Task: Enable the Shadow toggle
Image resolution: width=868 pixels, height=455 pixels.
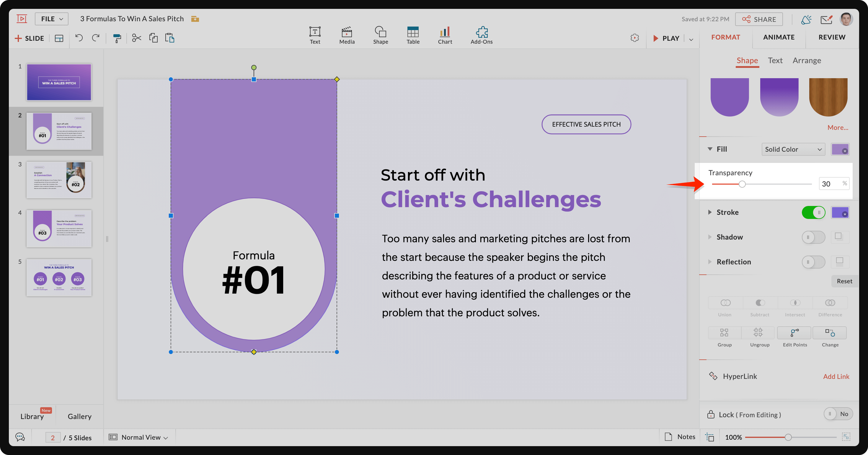Action: 813,237
